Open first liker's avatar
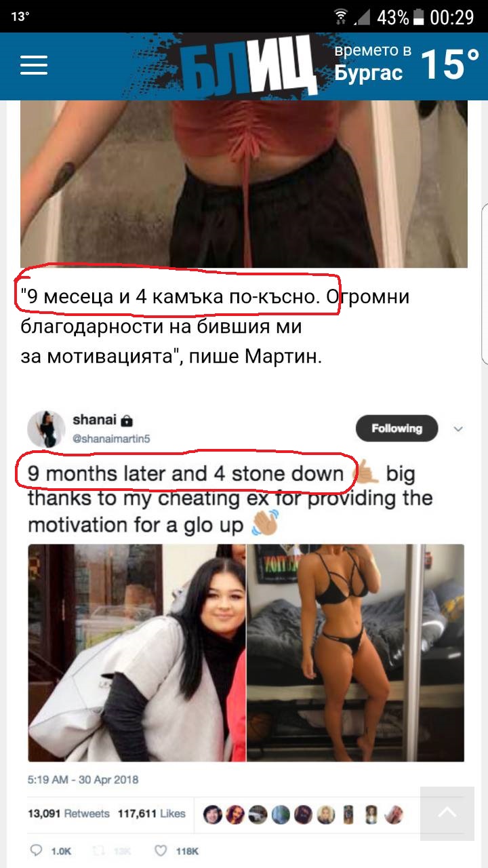Screen dimensions: 488x868 [213, 814]
